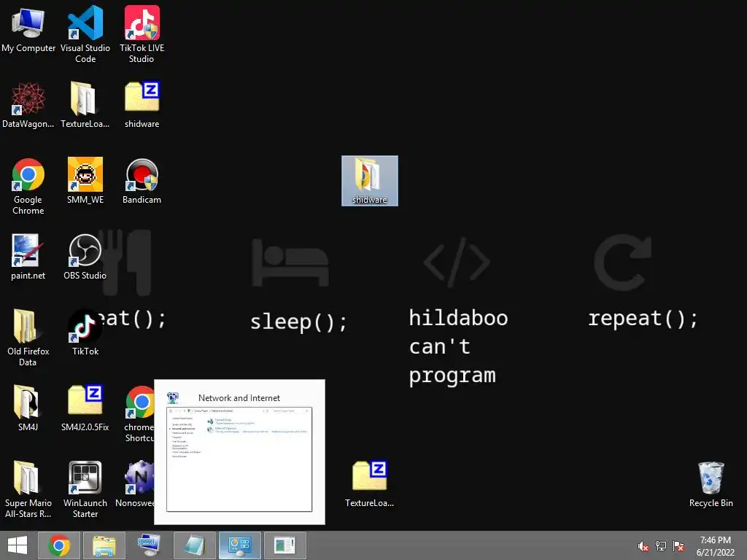The height and width of the screenshot is (560, 747).
Task: Open Action Center flag tray icon
Action: tap(678, 546)
